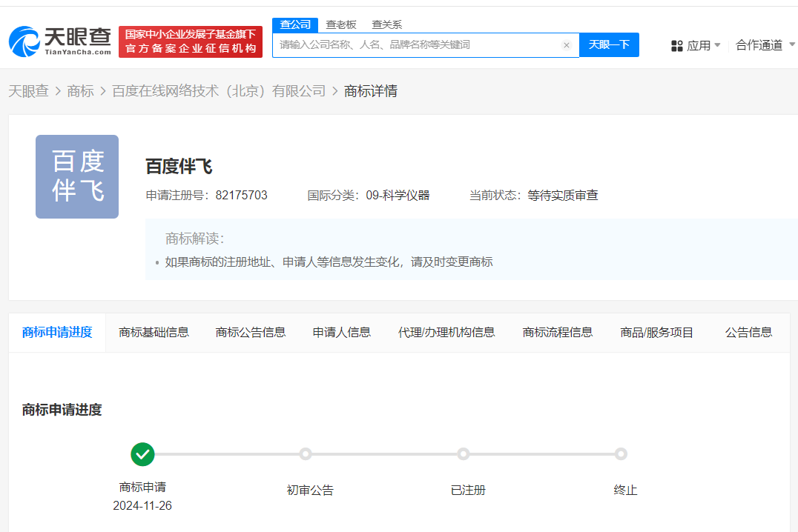Click the 已注册 progress step marker
Screen dimensions: 798x532
[x=464, y=453]
